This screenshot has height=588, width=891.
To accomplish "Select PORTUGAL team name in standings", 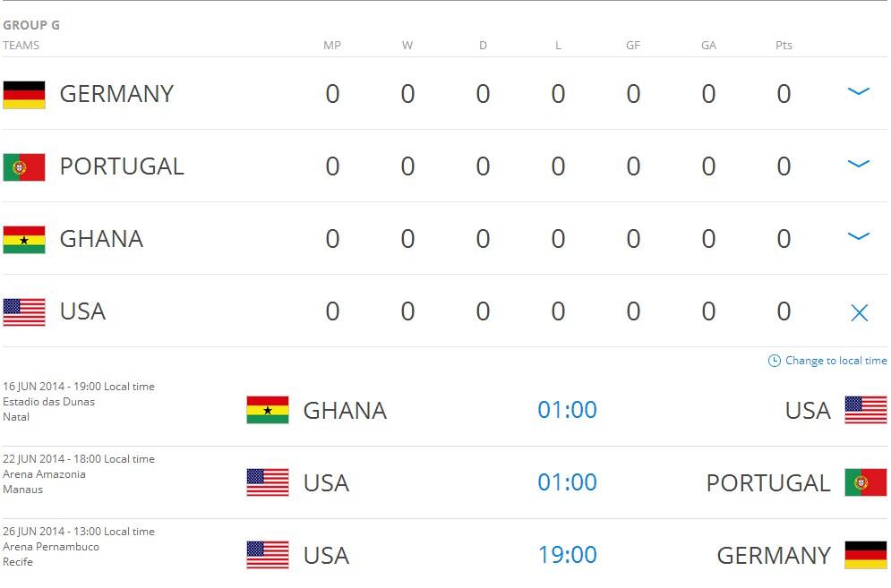I will pyautogui.click(x=122, y=166).
